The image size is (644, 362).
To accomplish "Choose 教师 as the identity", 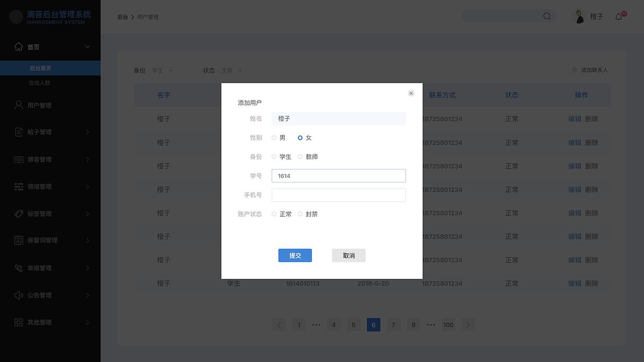I will pyautogui.click(x=300, y=156).
